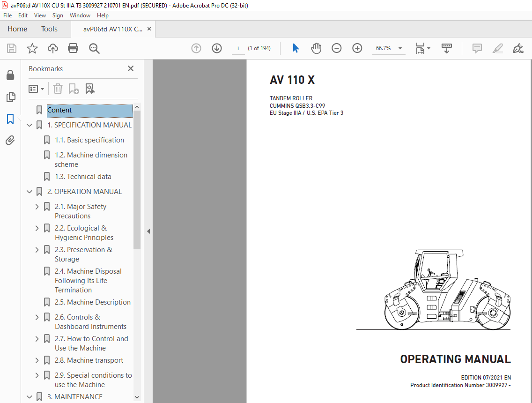
Task: Open the Sign menu
Action: pos(58,15)
